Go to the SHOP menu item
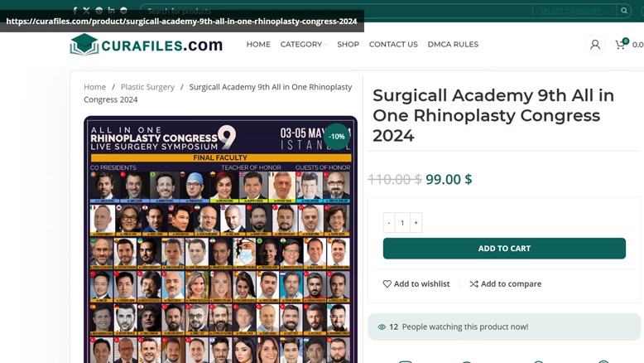This screenshot has height=363, width=644. coord(348,45)
